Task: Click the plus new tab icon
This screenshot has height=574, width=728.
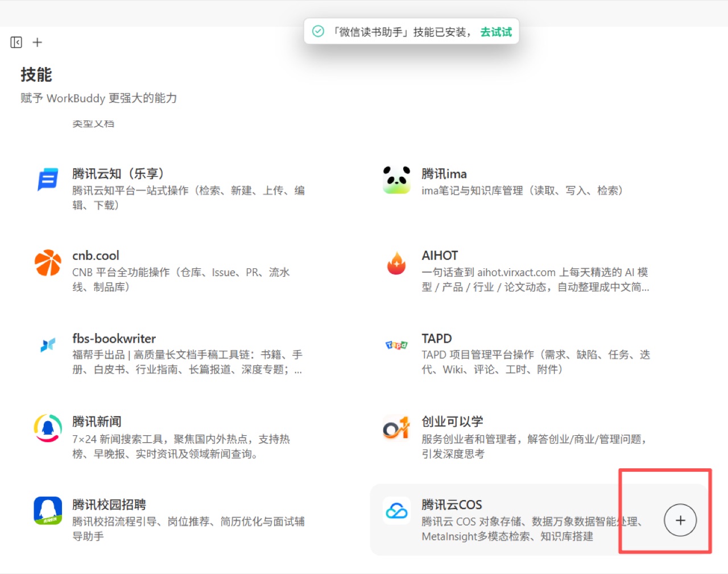Action: click(38, 42)
